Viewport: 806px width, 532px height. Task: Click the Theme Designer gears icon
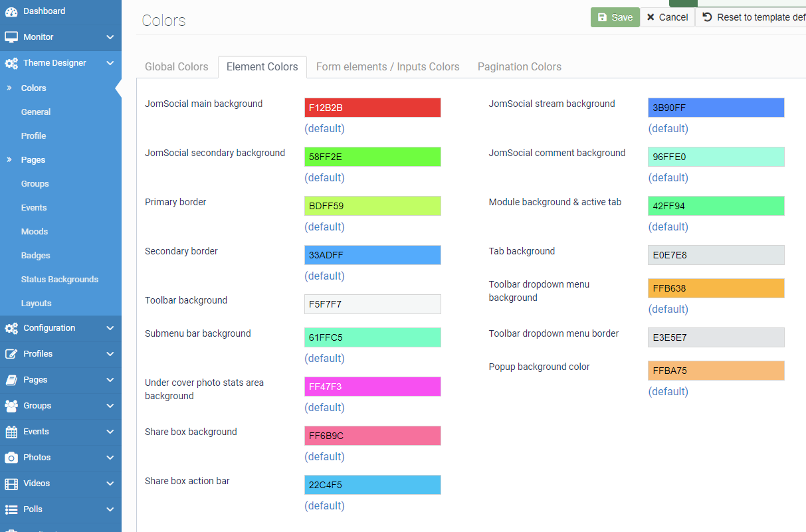click(11, 63)
